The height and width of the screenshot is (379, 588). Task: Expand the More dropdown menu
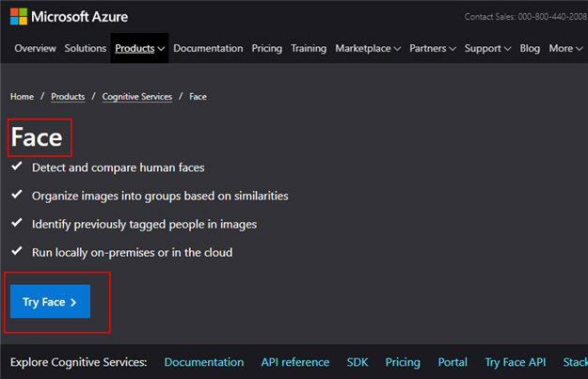(x=565, y=48)
